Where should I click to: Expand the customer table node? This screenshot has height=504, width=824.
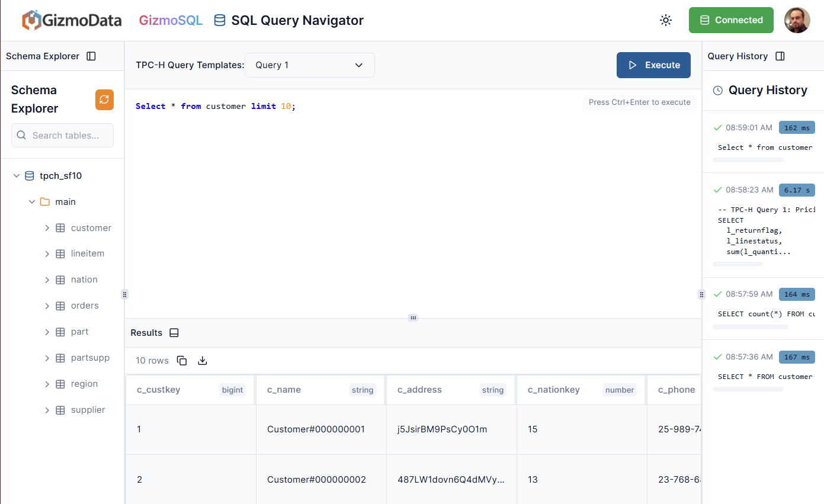click(x=47, y=227)
